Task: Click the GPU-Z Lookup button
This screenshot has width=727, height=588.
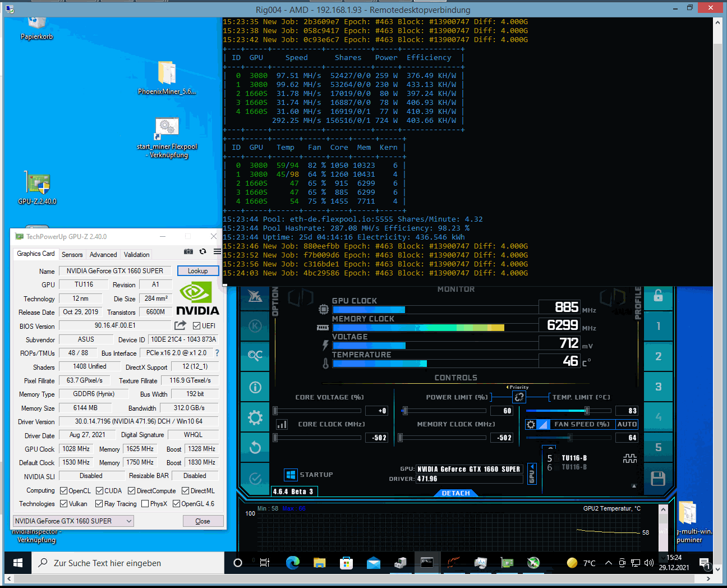Action: pyautogui.click(x=197, y=271)
